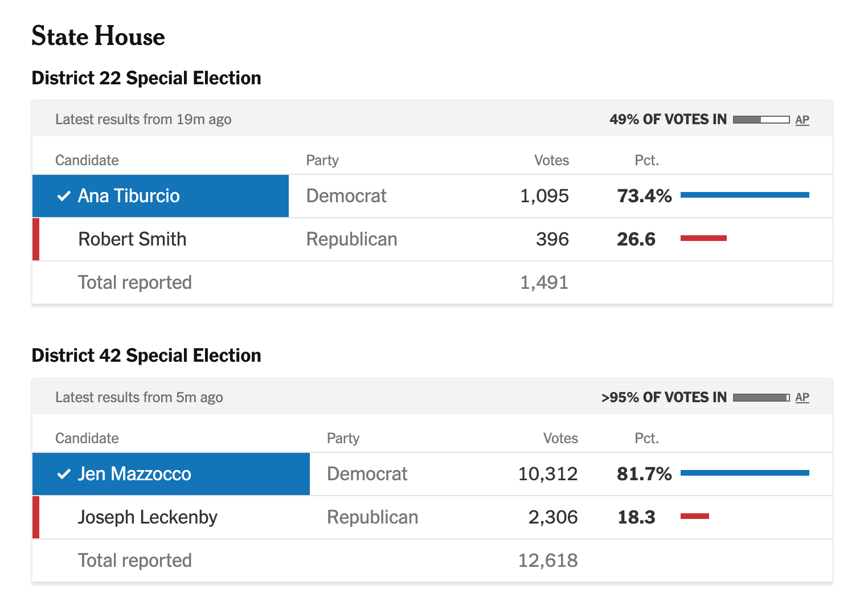Click the 49% votes-in progress bar
The image size is (868, 605).
(761, 120)
